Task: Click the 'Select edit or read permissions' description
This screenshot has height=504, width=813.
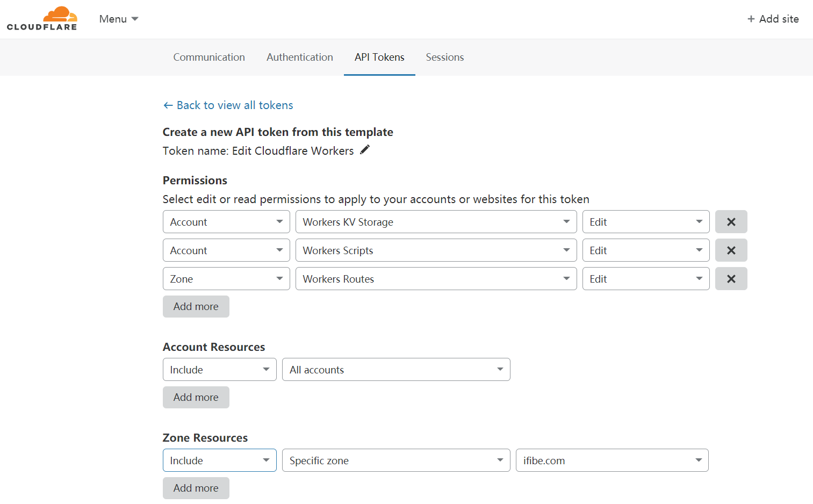Action: coord(376,199)
